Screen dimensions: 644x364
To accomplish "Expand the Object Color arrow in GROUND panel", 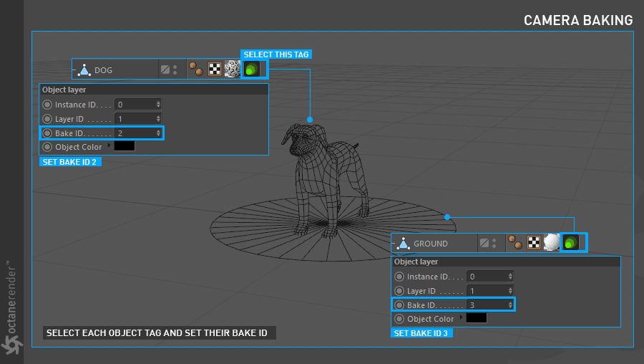I will (461, 318).
